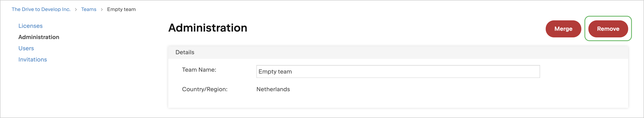Screen dimensions: 644x118
Task: Click the chevron before Teams breadcrumb
Action: click(76, 10)
